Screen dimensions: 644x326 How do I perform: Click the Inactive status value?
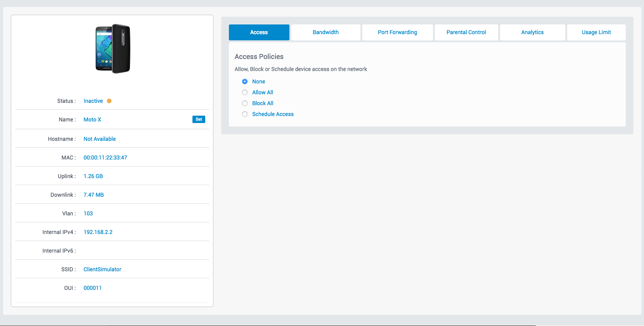[93, 101]
